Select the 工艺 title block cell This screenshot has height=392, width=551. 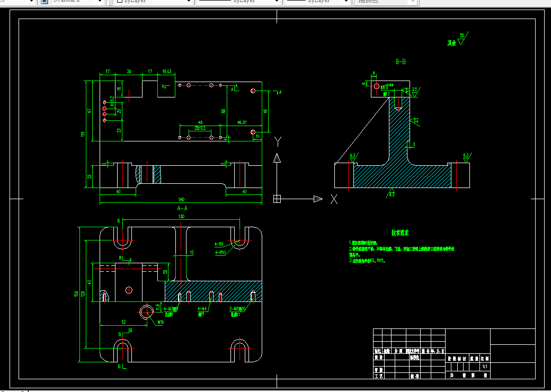(378, 376)
